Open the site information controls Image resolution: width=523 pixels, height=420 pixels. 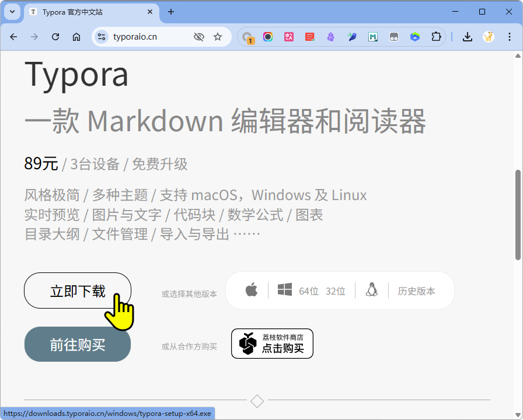102,37
